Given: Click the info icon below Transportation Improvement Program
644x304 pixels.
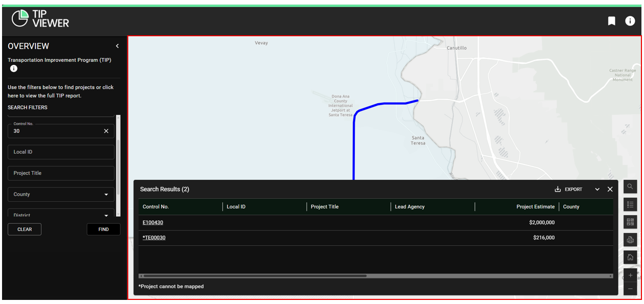Looking at the screenshot, I should (14, 68).
